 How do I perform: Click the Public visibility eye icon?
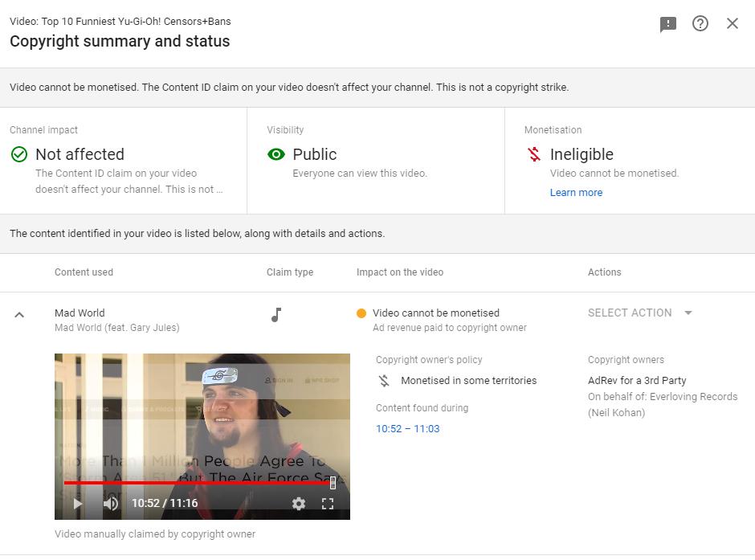click(276, 154)
